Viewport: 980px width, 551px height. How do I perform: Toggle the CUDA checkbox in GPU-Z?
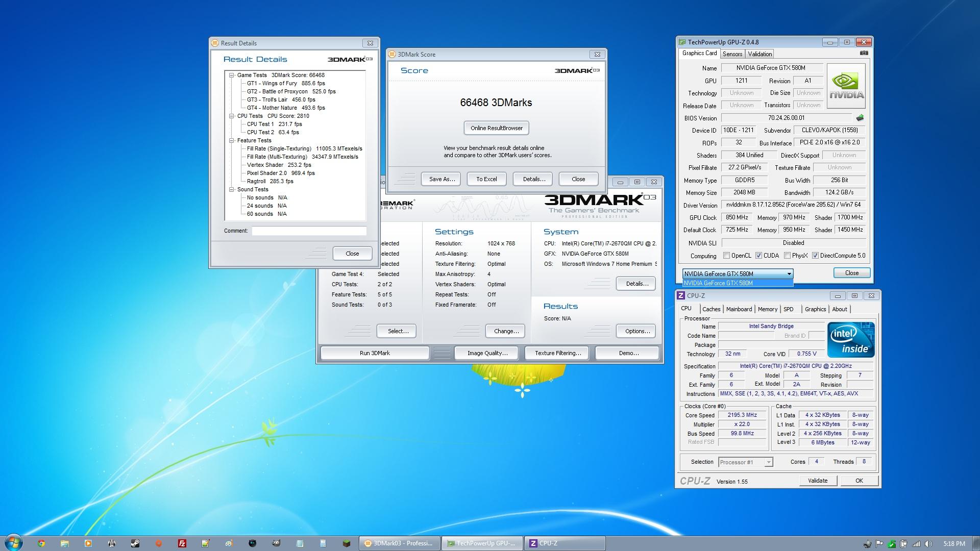coord(758,256)
